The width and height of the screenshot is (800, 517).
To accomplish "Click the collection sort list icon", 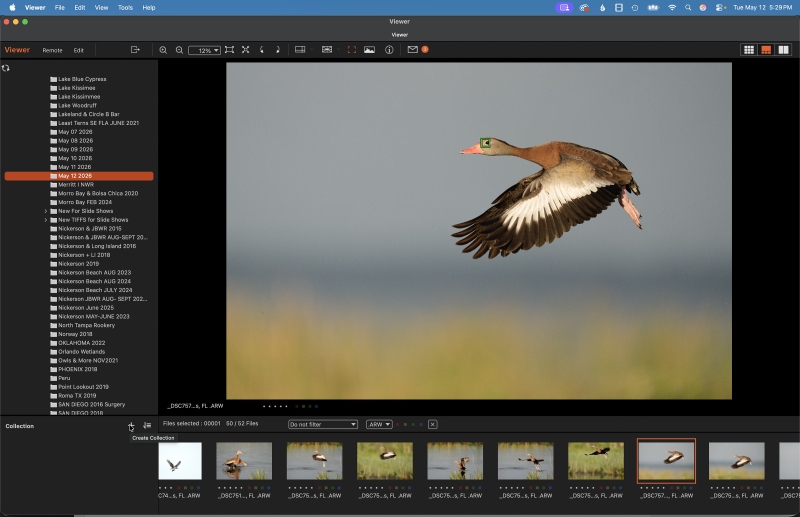I will [147, 426].
